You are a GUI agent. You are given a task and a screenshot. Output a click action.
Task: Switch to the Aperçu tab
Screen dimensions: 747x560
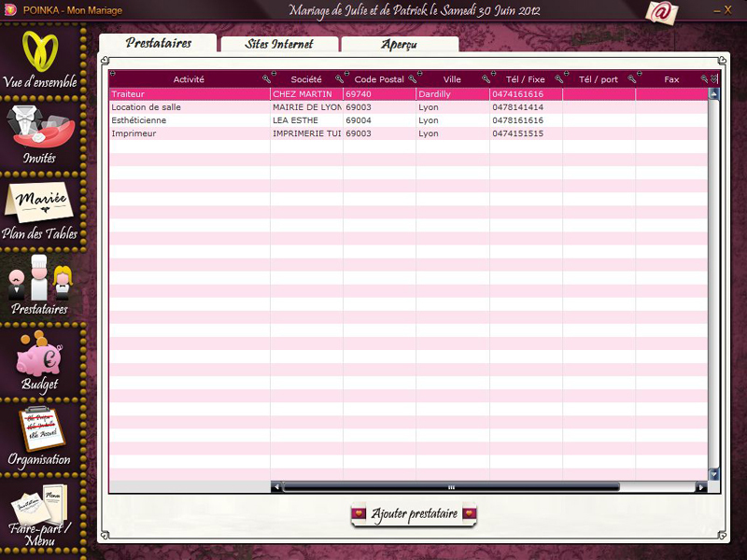point(400,44)
